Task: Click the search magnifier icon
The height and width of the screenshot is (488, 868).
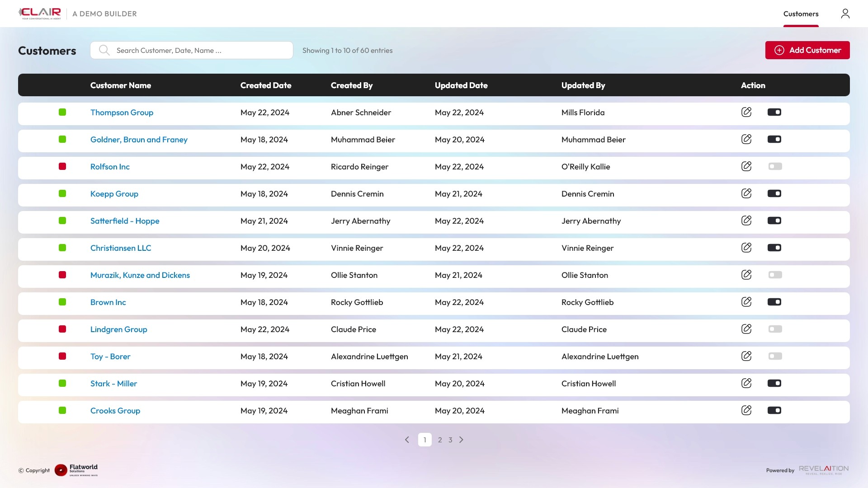Action: [x=104, y=50]
